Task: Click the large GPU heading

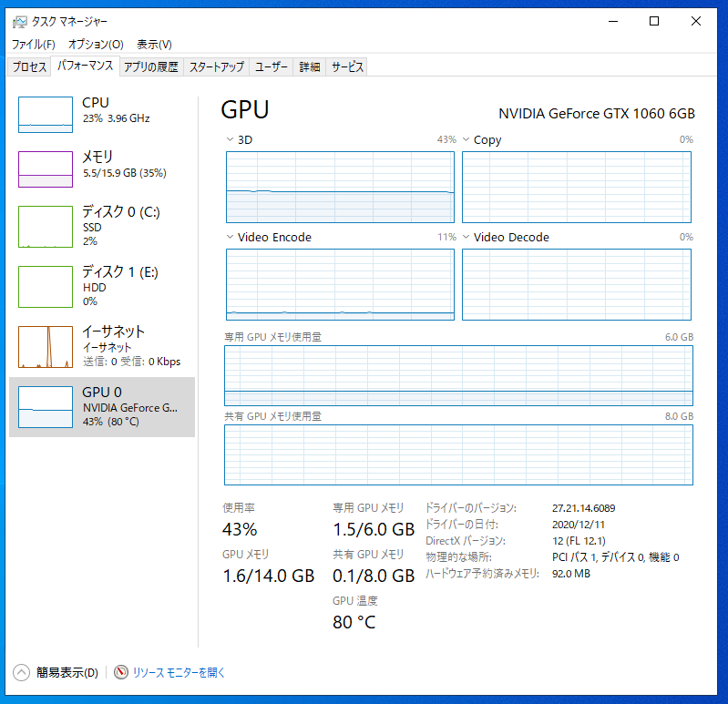Action: pos(245,110)
